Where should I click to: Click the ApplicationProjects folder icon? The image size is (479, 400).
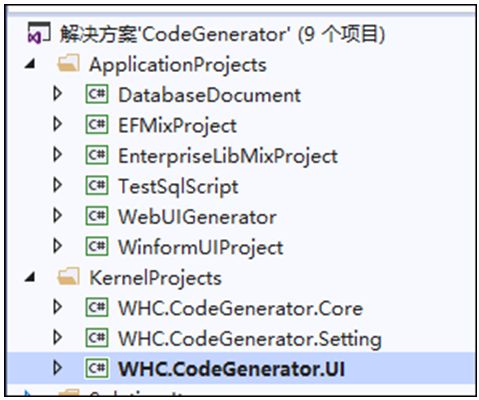tap(68, 63)
